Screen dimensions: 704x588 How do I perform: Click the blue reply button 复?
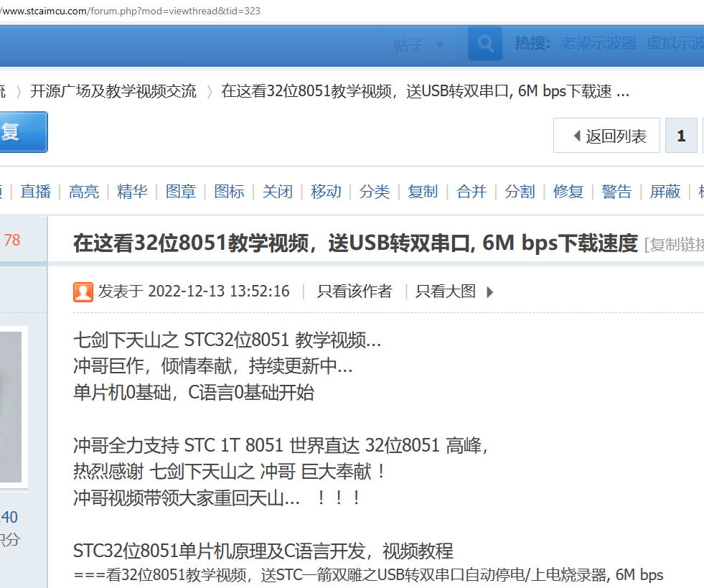pos(22,132)
